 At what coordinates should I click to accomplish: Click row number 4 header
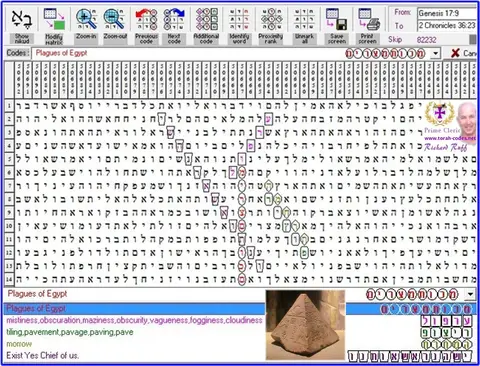9,146
